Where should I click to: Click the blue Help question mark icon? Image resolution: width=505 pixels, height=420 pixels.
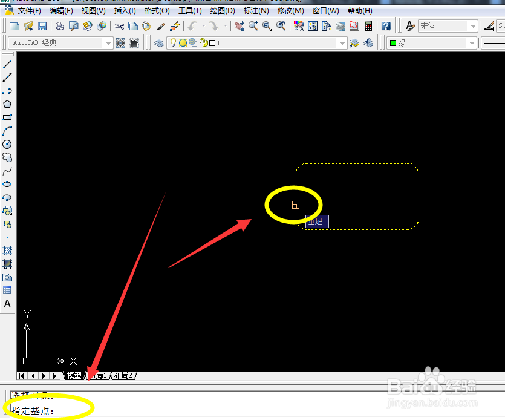(x=386, y=26)
